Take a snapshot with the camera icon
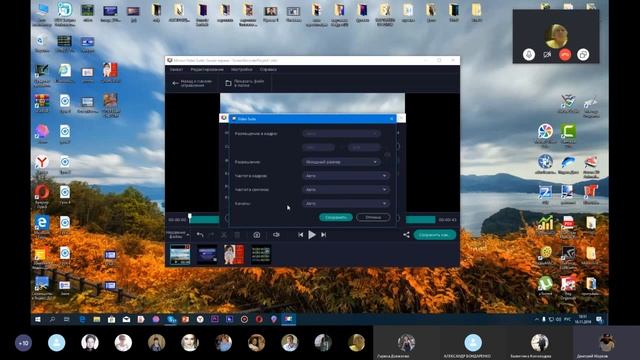640x360 pixels. [x=256, y=235]
